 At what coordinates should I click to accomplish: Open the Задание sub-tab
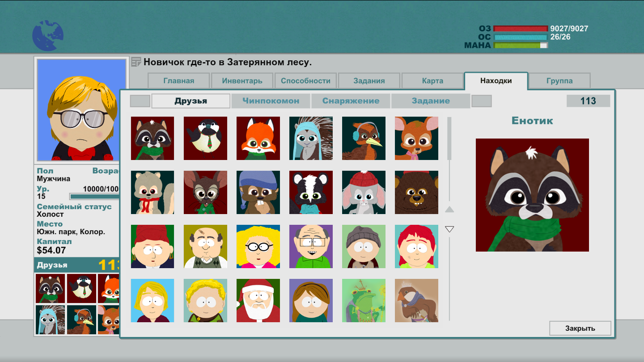(431, 101)
